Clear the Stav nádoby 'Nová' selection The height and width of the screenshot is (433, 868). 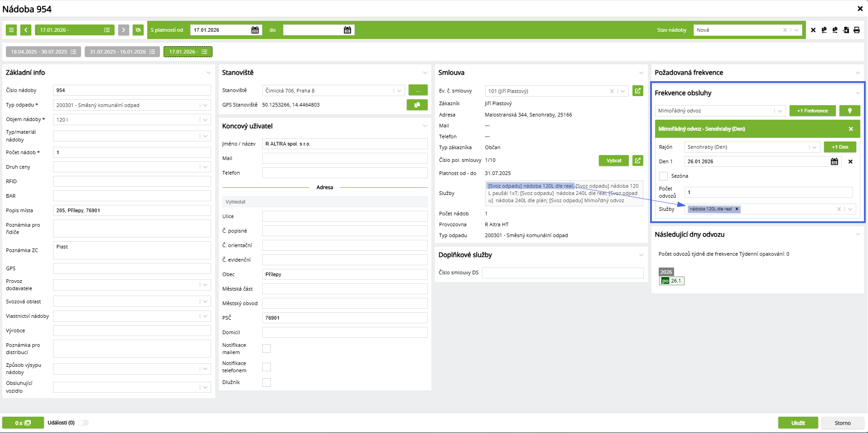click(785, 30)
